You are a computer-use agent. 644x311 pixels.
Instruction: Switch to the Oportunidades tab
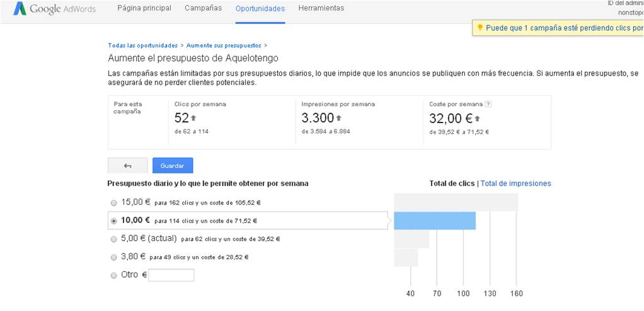click(260, 9)
